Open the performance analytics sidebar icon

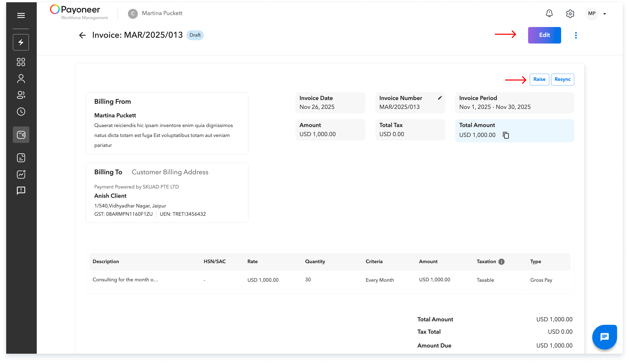click(21, 174)
